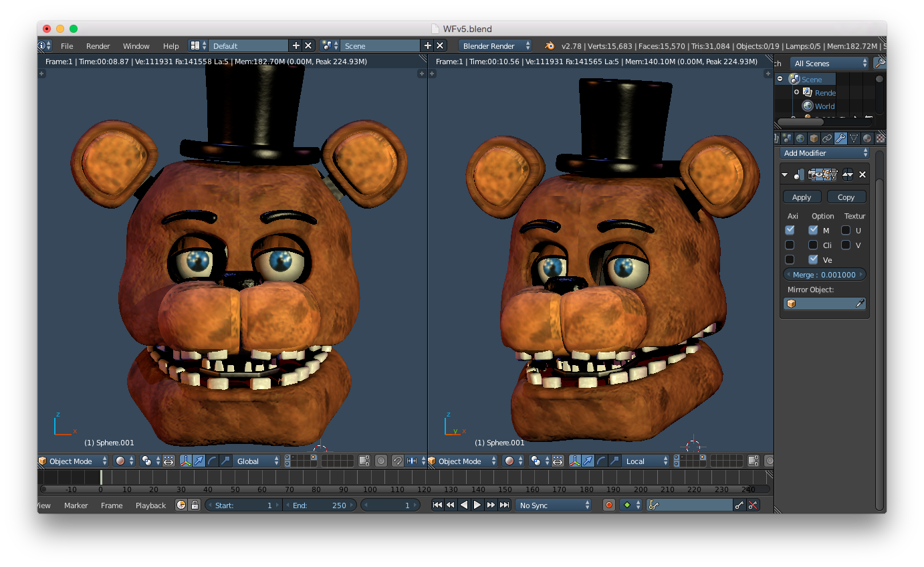Open the File menu

67,46
